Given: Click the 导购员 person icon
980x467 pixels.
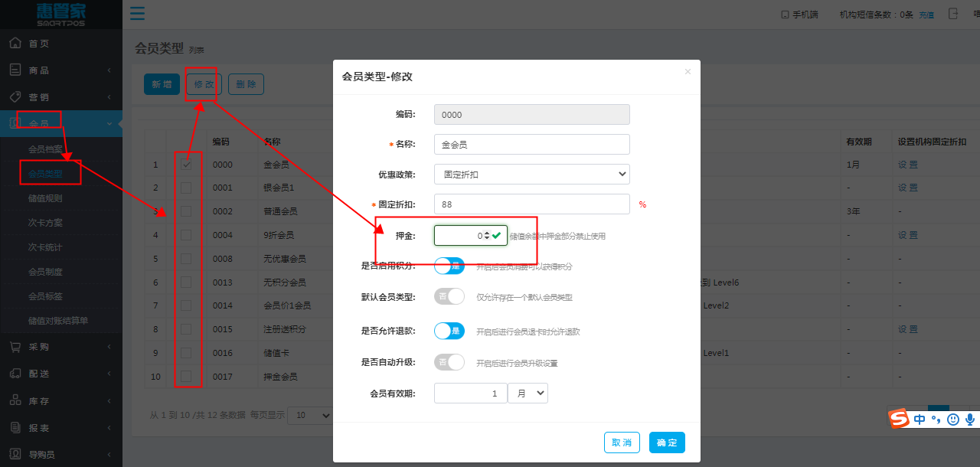Looking at the screenshot, I should coord(15,454).
